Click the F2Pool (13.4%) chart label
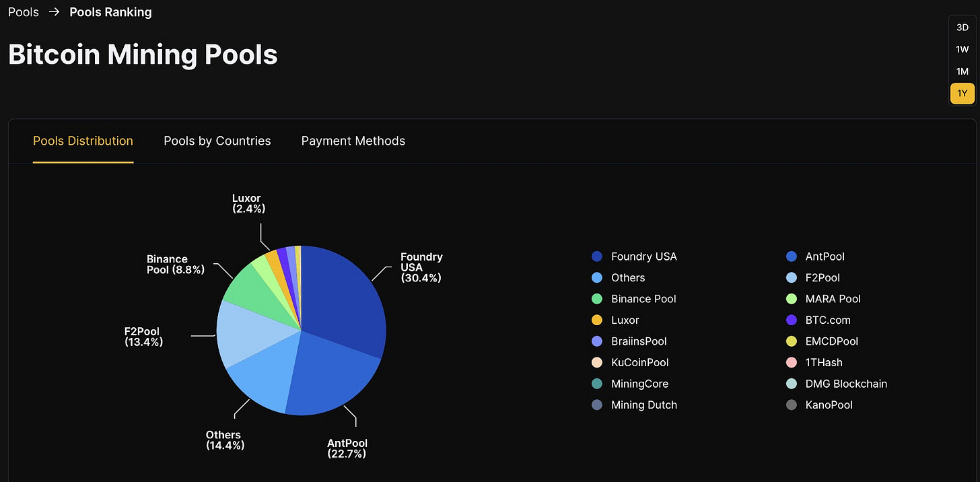 pyautogui.click(x=144, y=337)
